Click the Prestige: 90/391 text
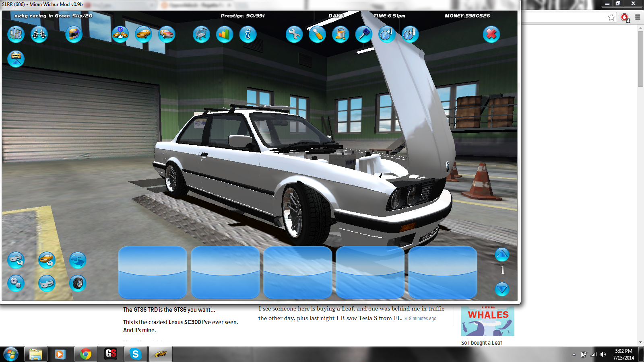This screenshot has width=644, height=362. point(243,16)
